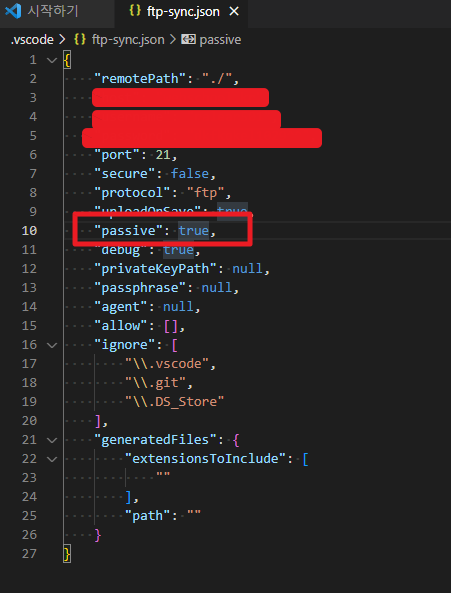Click the "agent" key text
Viewport: 451px width, 593px height.
(121, 307)
